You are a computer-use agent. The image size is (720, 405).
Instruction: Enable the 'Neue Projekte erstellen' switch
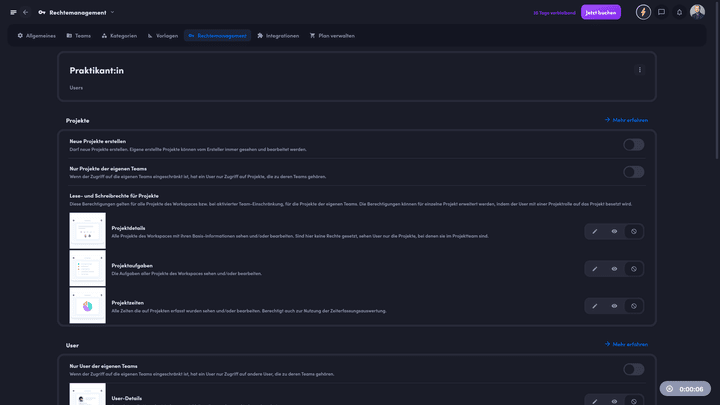click(x=633, y=145)
